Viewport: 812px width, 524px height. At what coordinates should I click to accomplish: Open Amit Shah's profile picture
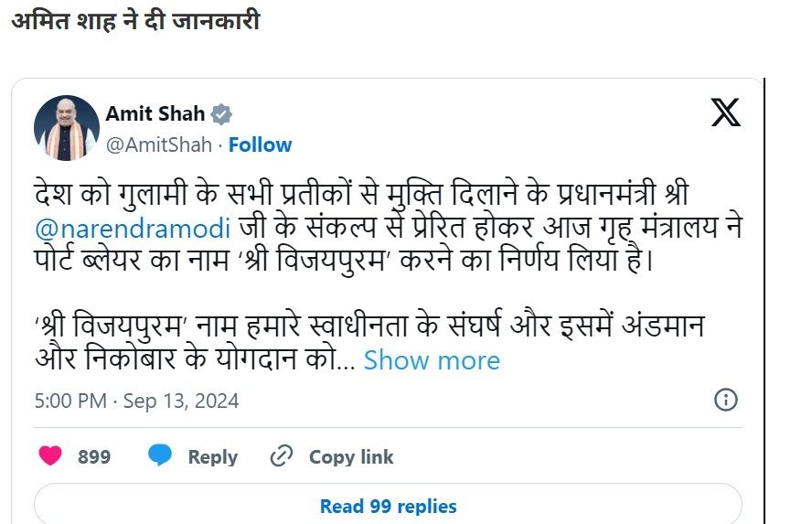click(66, 128)
